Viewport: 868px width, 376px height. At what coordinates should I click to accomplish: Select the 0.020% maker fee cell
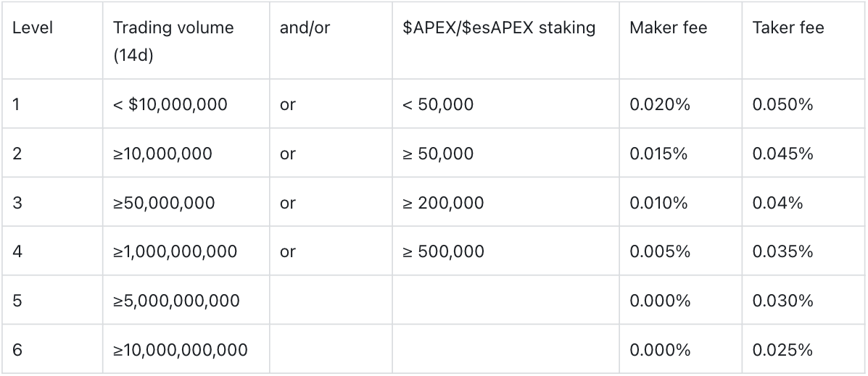(x=660, y=104)
